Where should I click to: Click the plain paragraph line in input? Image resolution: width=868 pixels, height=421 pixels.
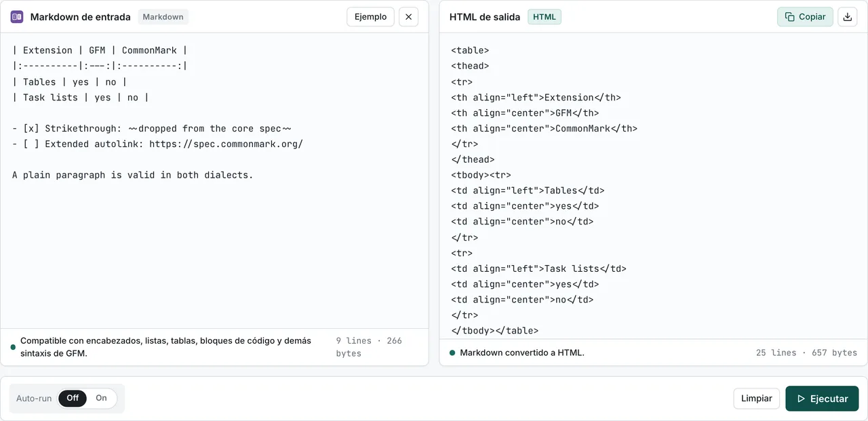click(132, 175)
